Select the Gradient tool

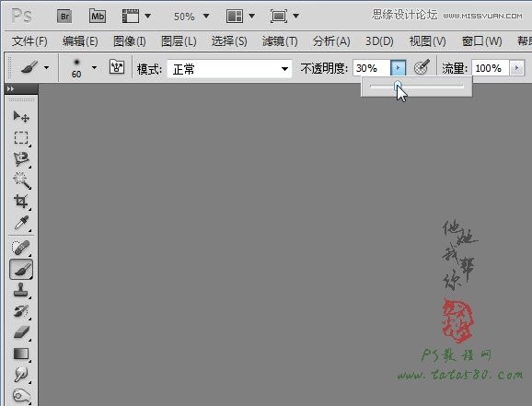pos(21,354)
